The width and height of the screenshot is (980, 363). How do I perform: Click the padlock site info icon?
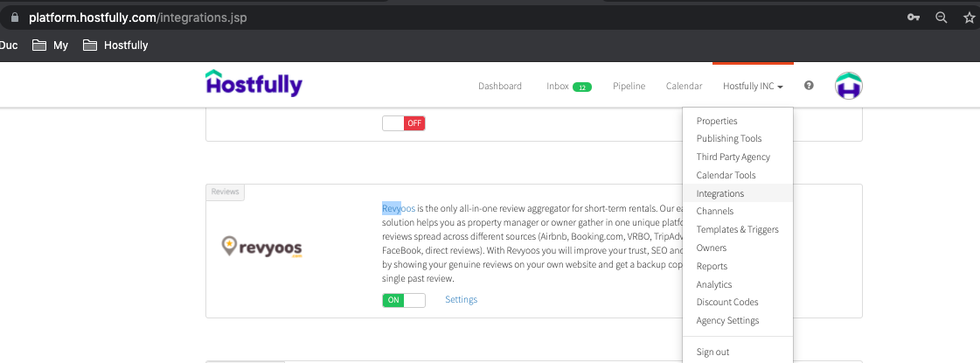15,17
